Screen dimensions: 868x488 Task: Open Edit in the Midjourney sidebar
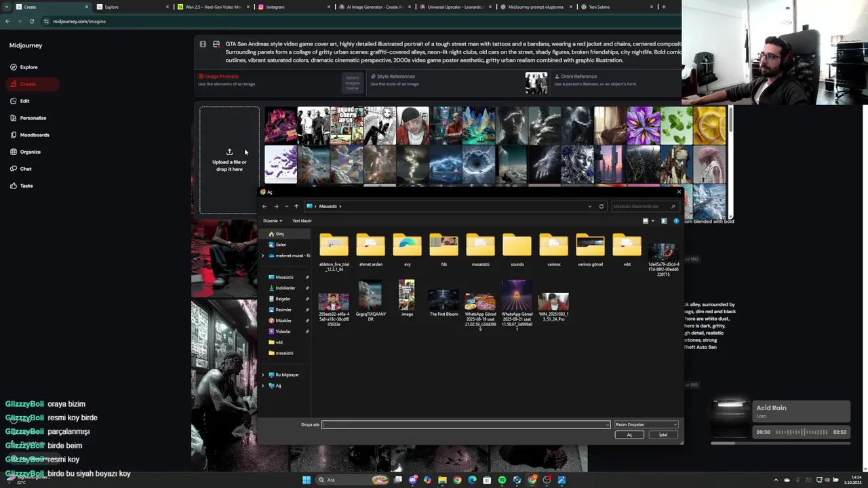(x=20, y=101)
